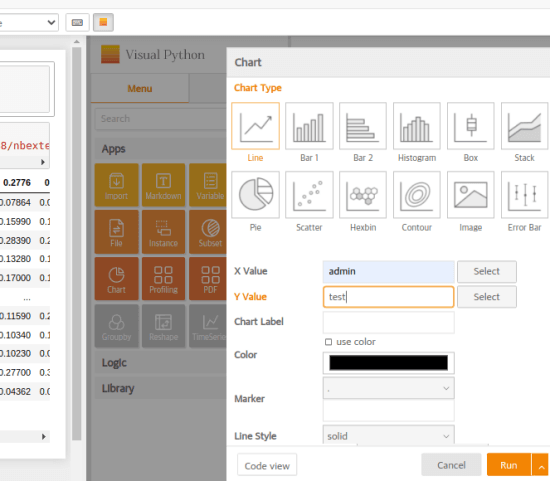Expand the Run button options arrow

coord(541,465)
